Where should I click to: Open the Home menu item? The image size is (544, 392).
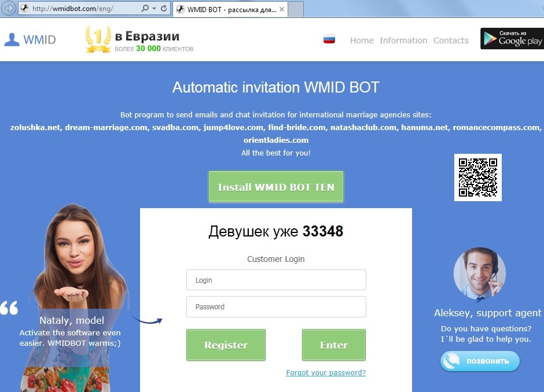pyautogui.click(x=362, y=40)
